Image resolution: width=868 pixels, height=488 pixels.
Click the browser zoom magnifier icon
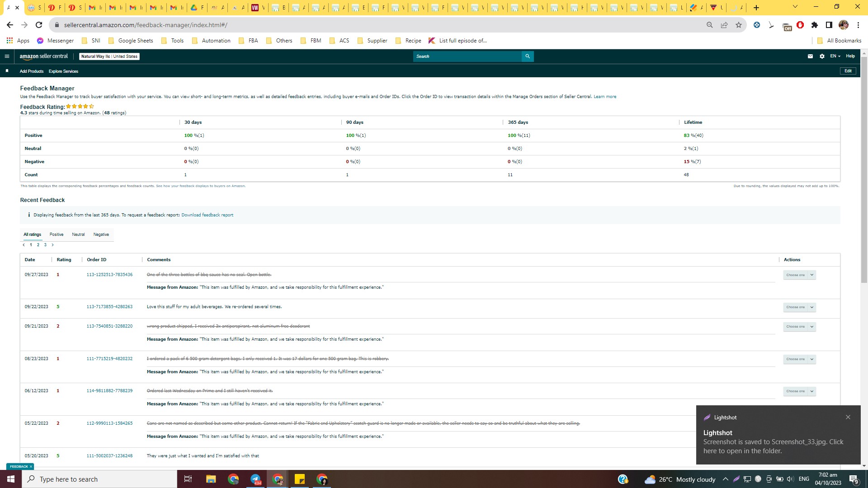point(710,25)
